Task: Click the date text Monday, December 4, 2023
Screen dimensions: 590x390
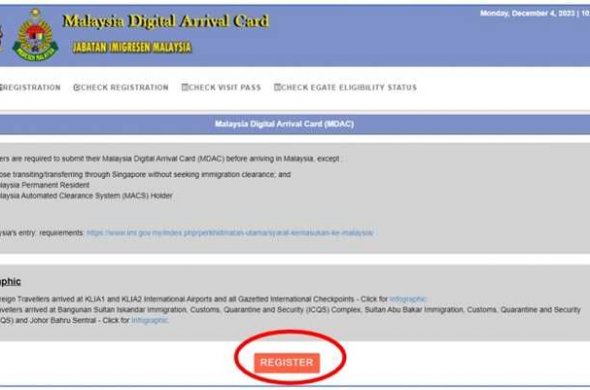Action: point(527,14)
